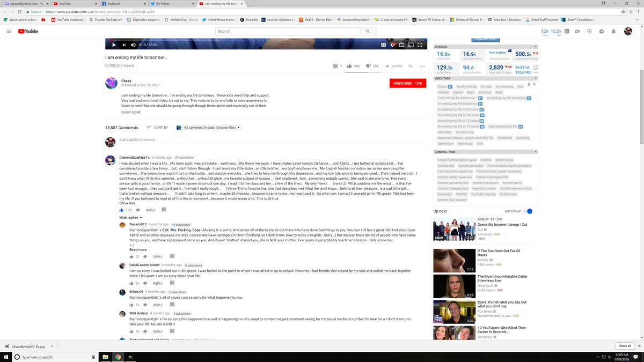This screenshot has width=644, height=362.
Task: Switch to the Yahoo mail browser tab
Action: click(x=27, y=3)
